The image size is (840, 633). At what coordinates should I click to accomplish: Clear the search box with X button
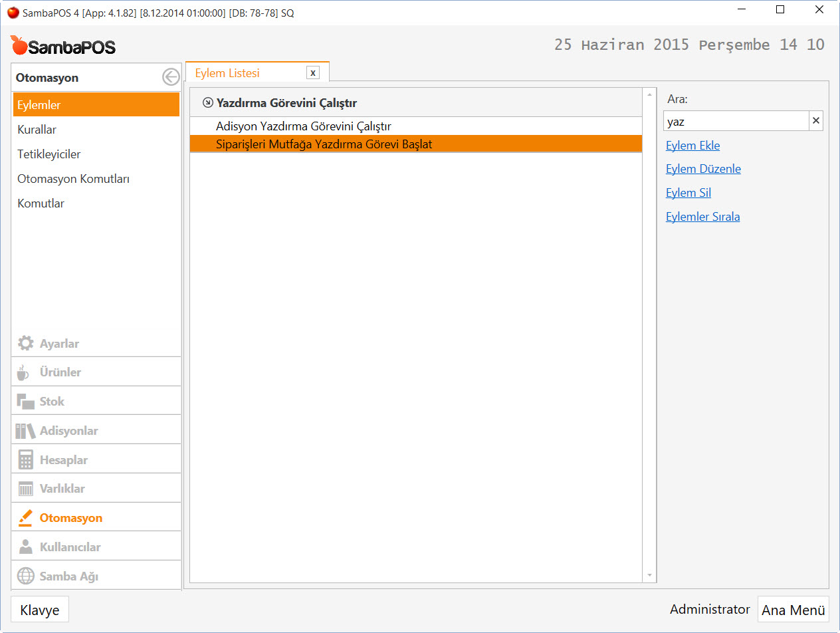click(816, 121)
